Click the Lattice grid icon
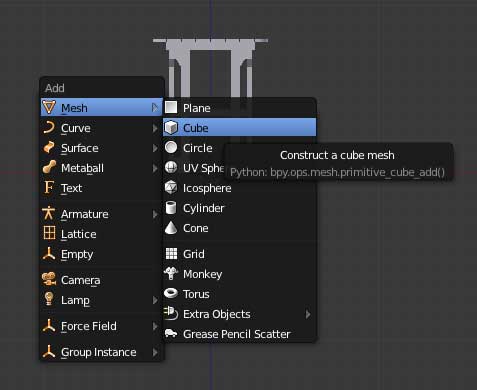 pos(49,233)
